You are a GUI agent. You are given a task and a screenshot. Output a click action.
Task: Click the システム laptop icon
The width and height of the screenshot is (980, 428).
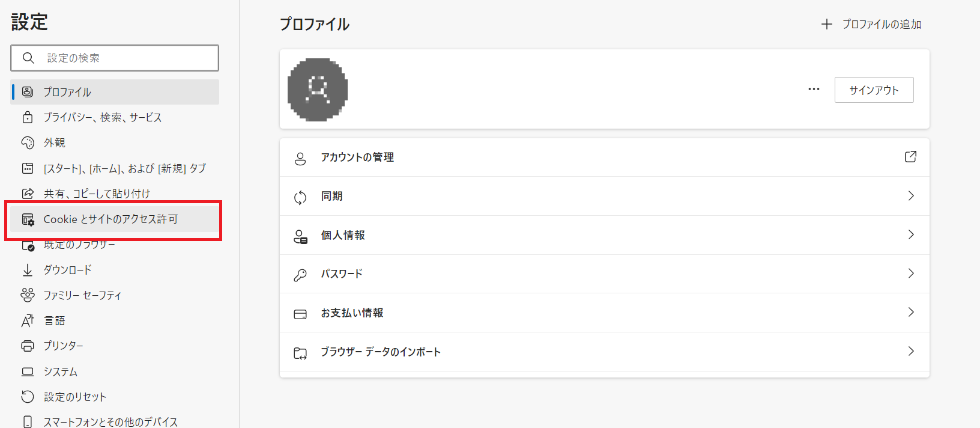[28, 371]
